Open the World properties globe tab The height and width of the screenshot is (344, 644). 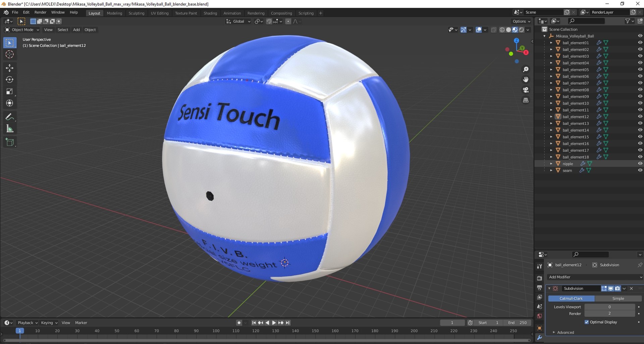point(539,316)
